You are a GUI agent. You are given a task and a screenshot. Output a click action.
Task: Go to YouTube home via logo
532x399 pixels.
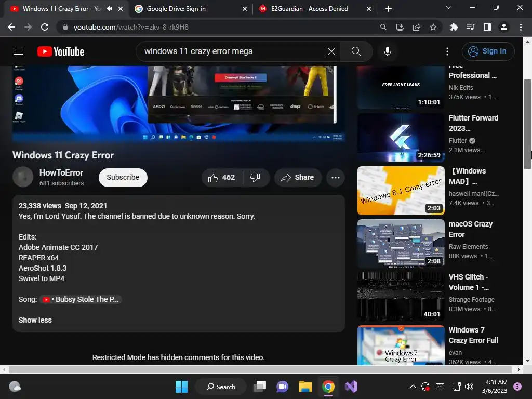pos(61,51)
